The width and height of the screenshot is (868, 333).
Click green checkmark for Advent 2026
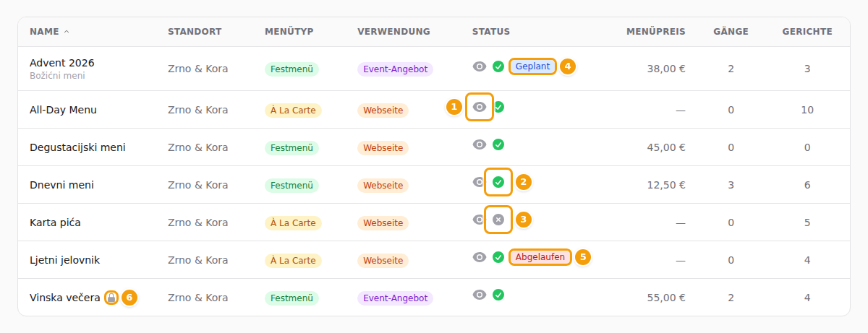pyautogui.click(x=498, y=66)
